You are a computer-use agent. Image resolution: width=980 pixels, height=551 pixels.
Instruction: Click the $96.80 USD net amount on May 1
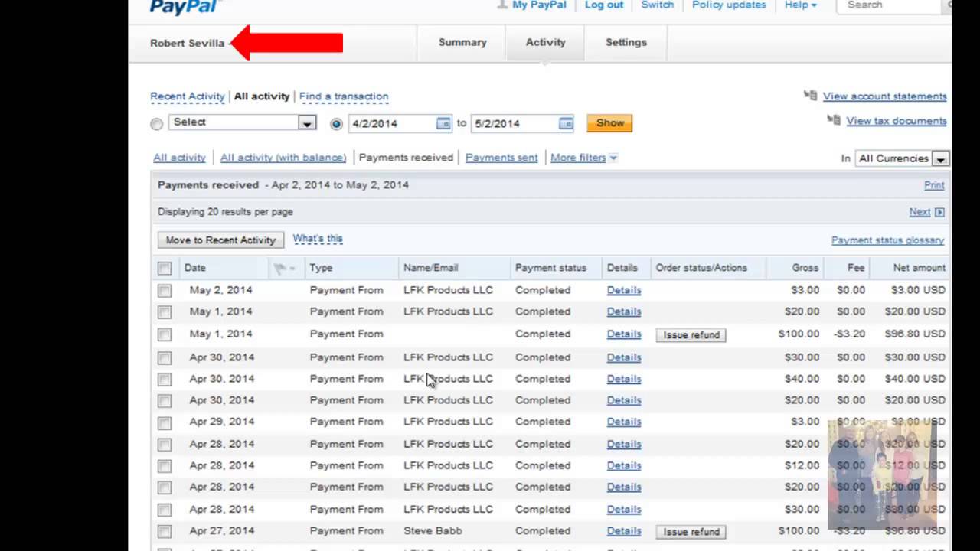pyautogui.click(x=915, y=334)
